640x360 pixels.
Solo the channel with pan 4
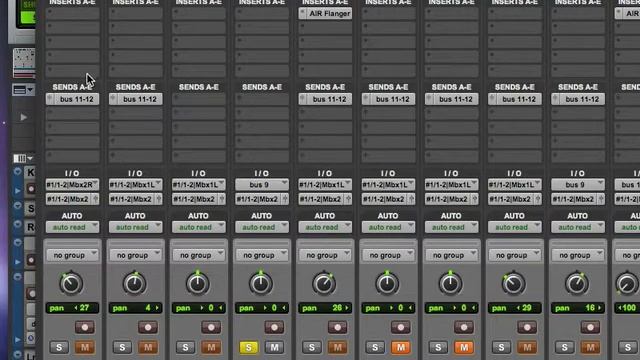(x=122, y=347)
